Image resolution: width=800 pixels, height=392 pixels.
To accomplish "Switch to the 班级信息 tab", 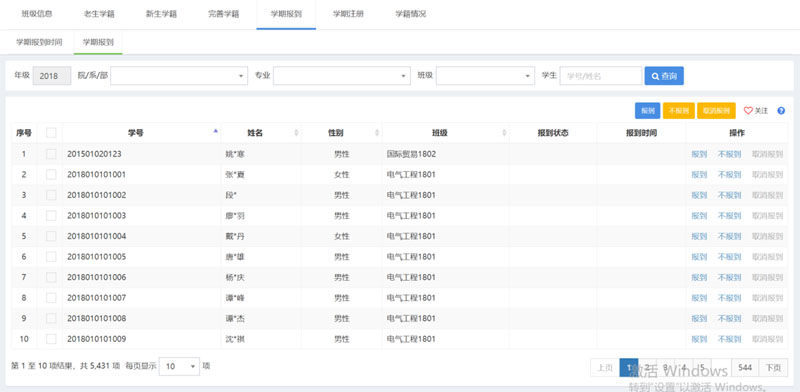I will [37, 14].
